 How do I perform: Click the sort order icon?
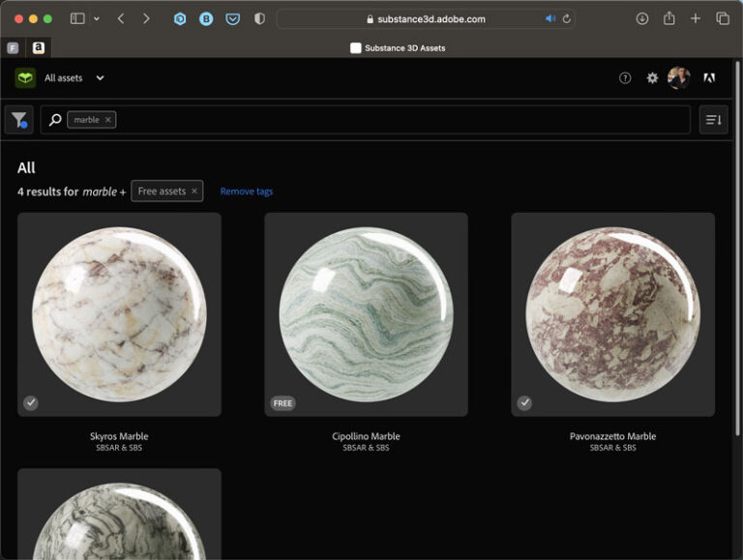point(713,120)
